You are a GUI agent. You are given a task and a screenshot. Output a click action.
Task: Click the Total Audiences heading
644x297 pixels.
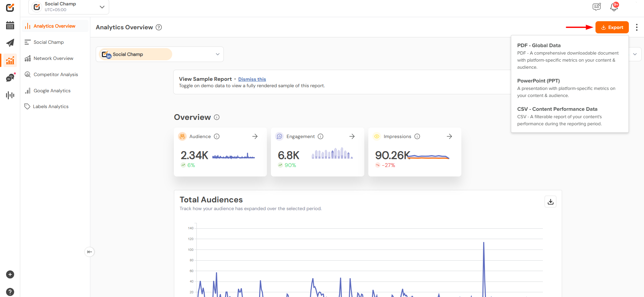(211, 200)
